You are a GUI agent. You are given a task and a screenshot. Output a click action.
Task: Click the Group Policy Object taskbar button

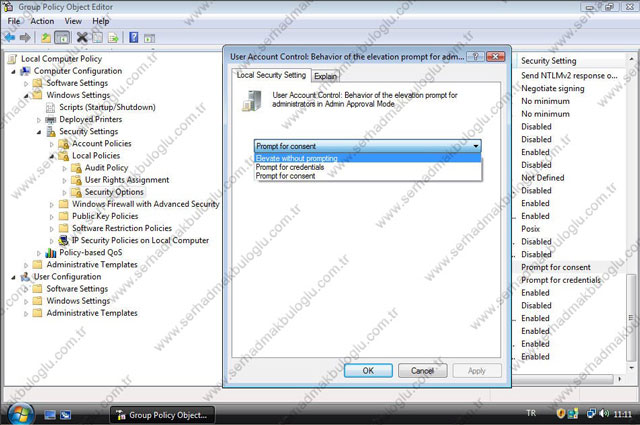(162, 415)
